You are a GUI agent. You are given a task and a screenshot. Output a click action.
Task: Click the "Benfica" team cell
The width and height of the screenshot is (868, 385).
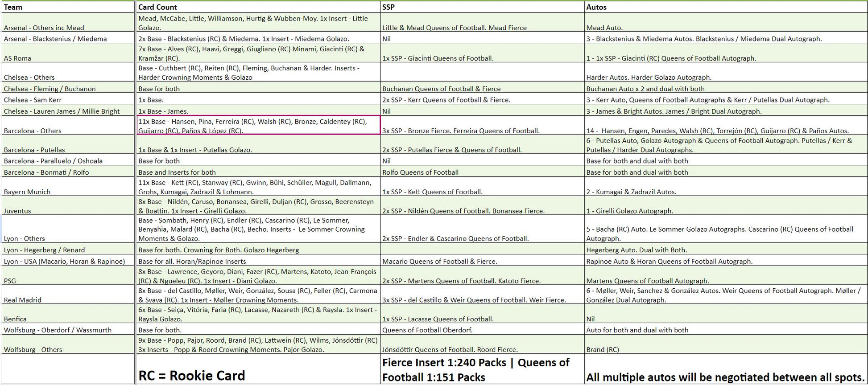68,314
